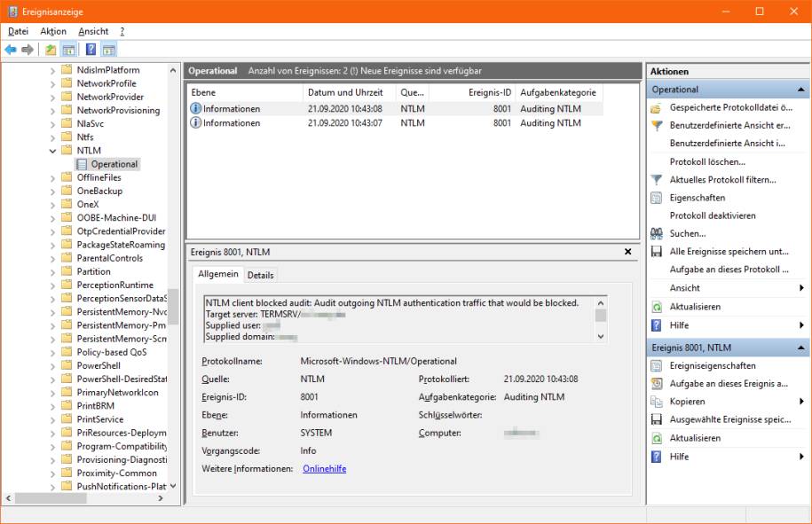812x524 pixels.
Task: Click the NTLM folder icon
Action: click(x=67, y=151)
